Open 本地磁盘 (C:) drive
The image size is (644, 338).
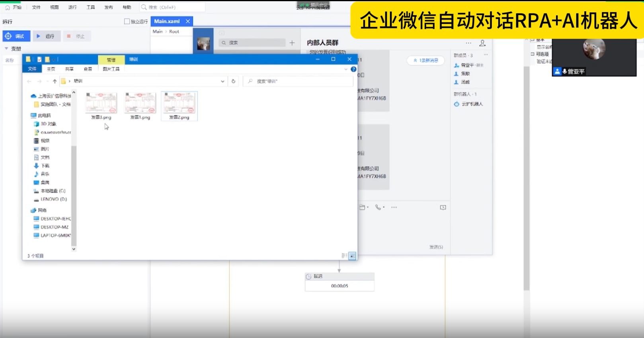coord(50,191)
